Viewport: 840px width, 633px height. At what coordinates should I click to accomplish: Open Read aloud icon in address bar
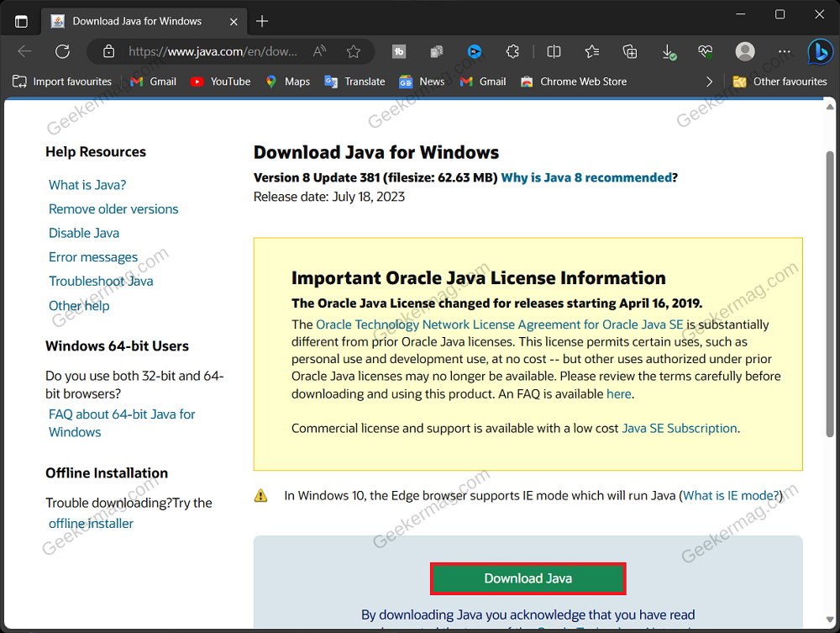point(320,51)
